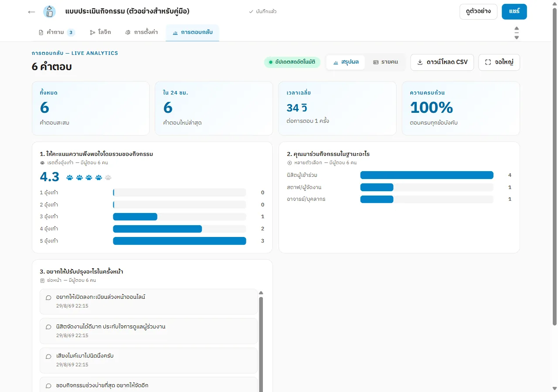Click the paragraph icon beside ย่อหน้า

pyautogui.click(x=42, y=280)
